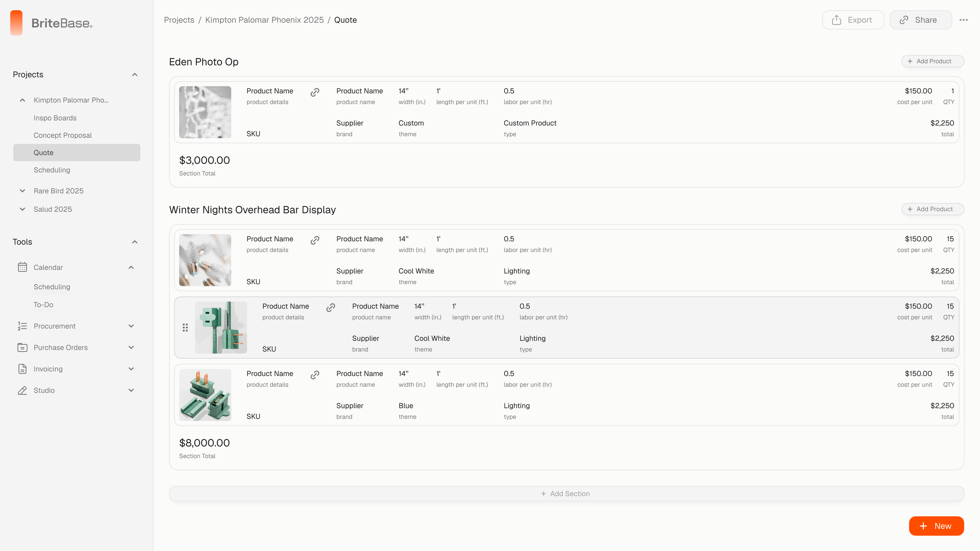Image resolution: width=980 pixels, height=551 pixels.
Task: Open the three-dot more options menu
Action: pos(963,20)
